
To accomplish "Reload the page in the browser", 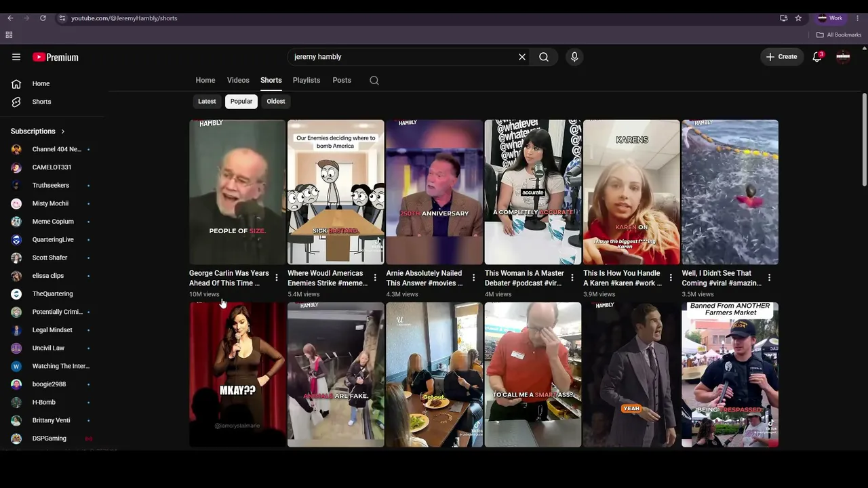I will coord(43,18).
